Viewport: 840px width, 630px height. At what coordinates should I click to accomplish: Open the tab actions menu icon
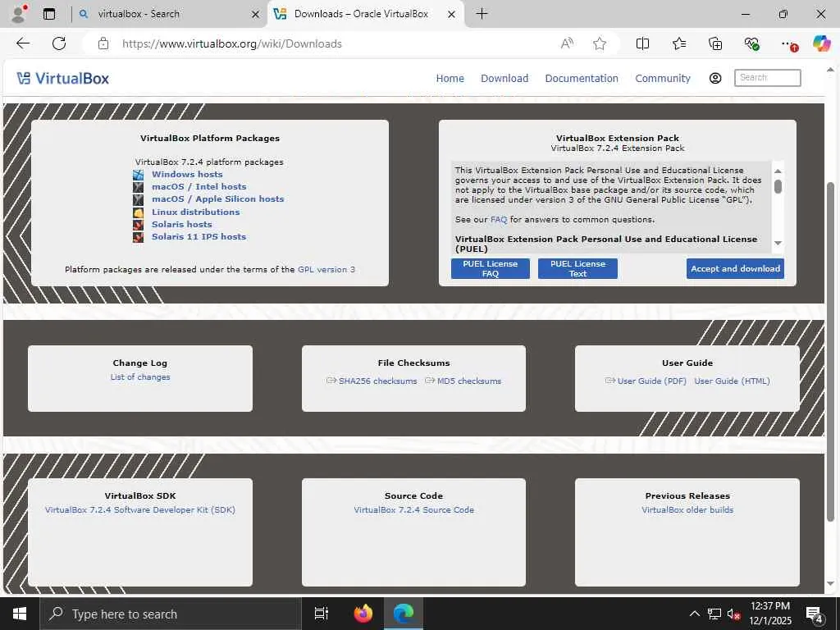[x=49, y=14]
